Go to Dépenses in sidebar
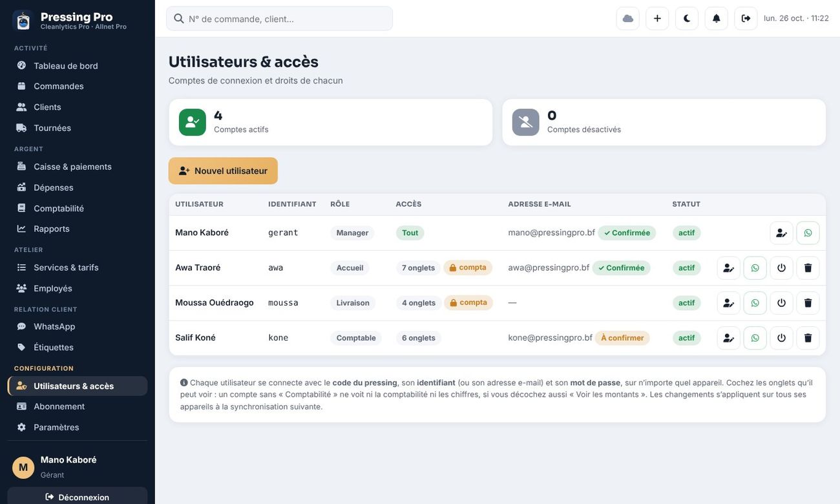The width and height of the screenshot is (840, 504). click(78, 187)
